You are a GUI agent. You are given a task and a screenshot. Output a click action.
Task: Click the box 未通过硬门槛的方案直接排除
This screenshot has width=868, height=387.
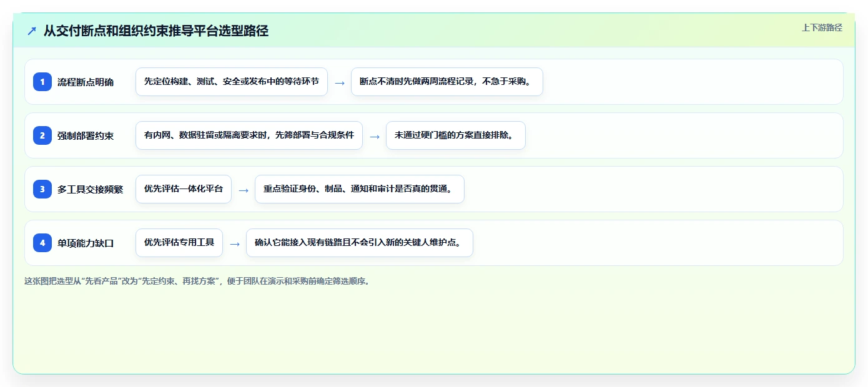[456, 135]
